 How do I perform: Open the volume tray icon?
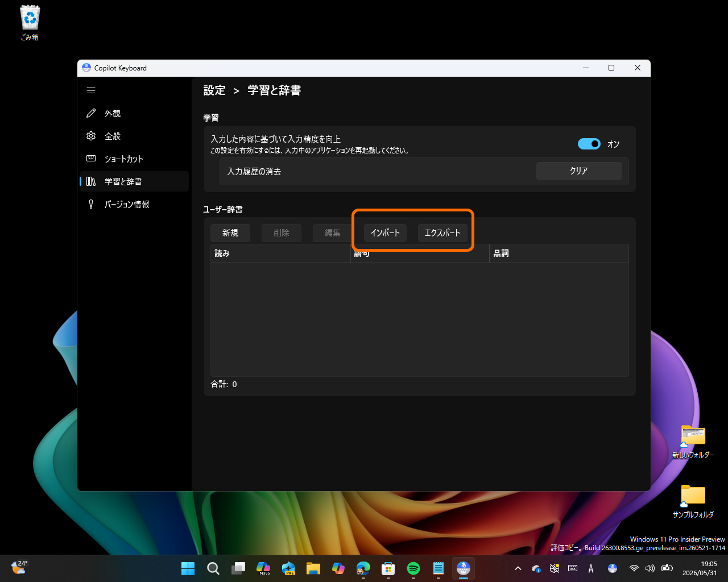(650, 568)
